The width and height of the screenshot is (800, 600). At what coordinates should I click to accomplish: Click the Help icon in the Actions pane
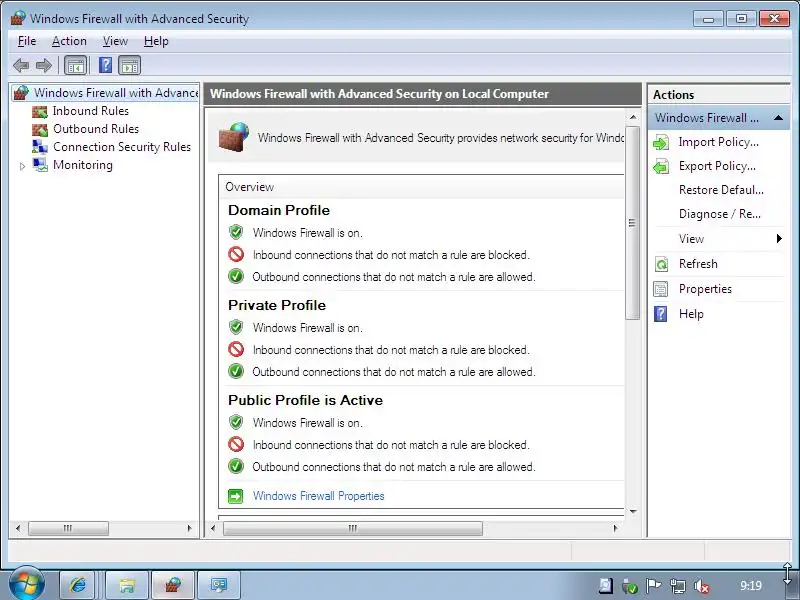click(661, 314)
